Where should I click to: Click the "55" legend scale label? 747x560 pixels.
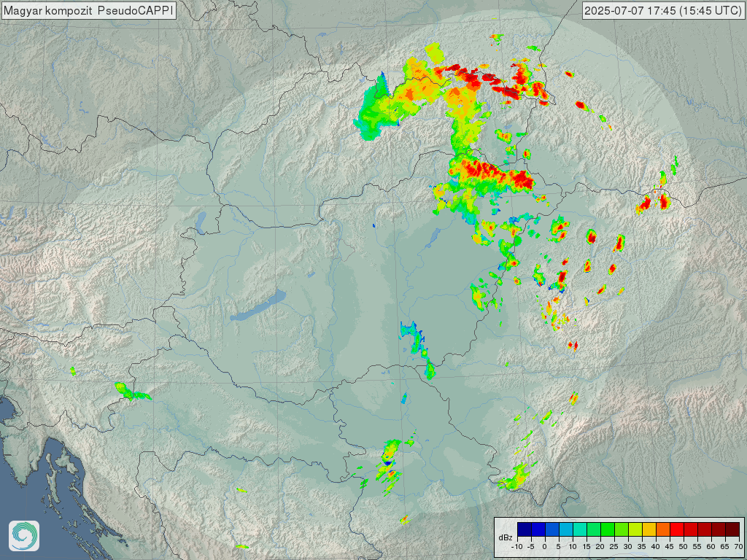pos(697,547)
